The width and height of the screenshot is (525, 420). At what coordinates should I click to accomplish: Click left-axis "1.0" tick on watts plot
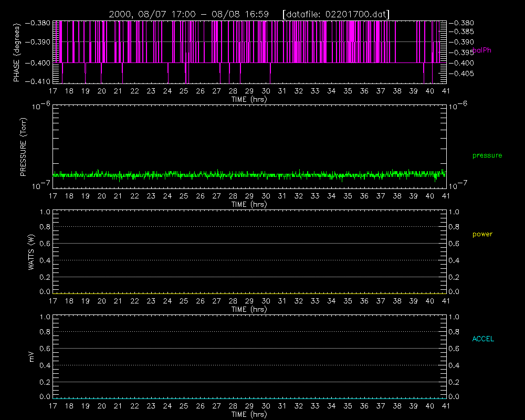pos(45,212)
